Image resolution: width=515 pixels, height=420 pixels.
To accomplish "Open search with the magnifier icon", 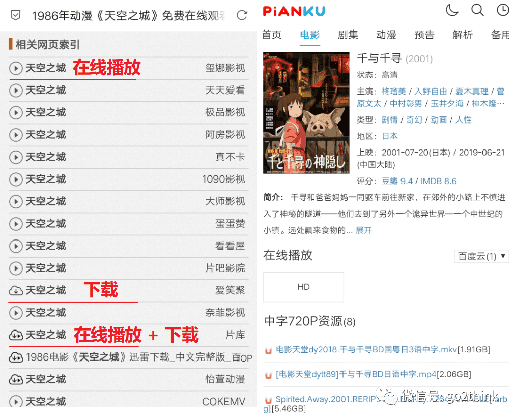I will (x=477, y=10).
